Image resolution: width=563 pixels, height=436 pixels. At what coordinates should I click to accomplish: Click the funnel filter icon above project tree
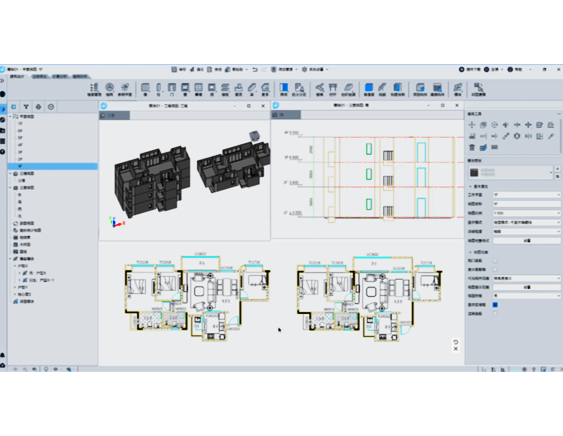click(x=26, y=107)
